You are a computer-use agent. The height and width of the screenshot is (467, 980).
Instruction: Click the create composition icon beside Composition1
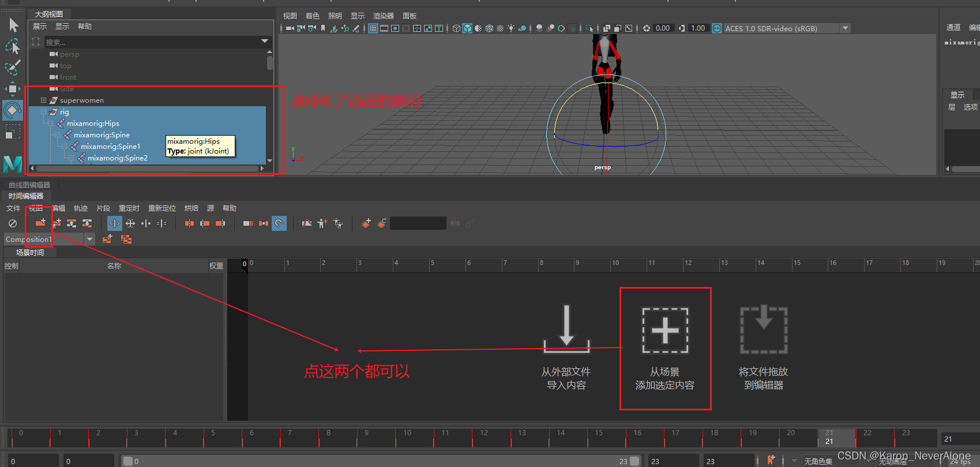(107, 239)
